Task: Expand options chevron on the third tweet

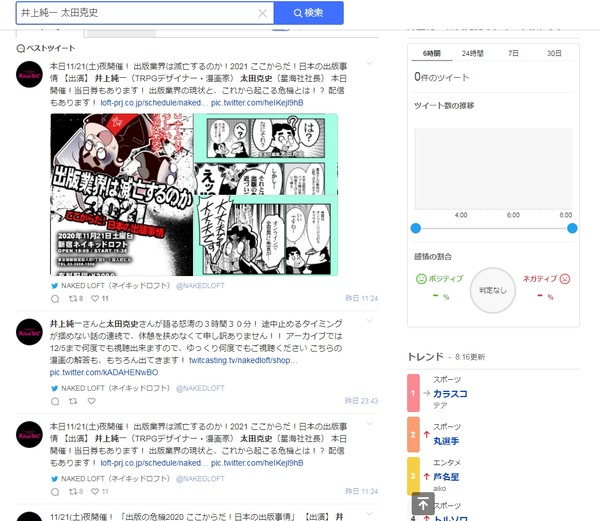Action: pyautogui.click(x=369, y=423)
